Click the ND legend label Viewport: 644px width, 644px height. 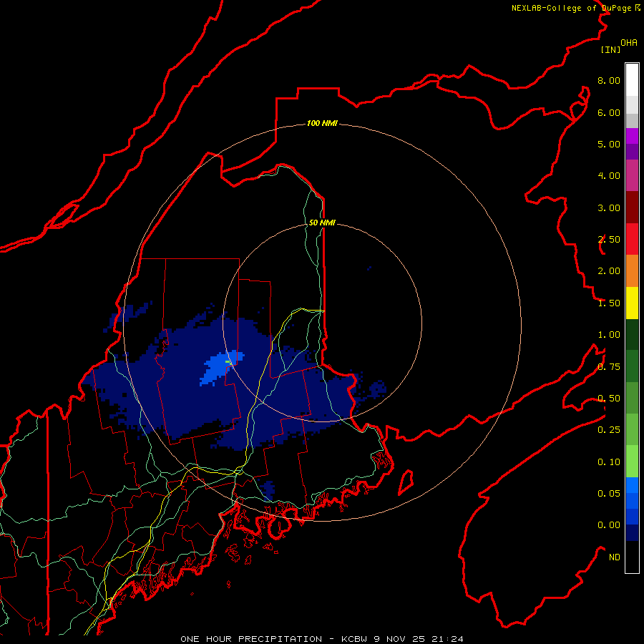[615, 557]
